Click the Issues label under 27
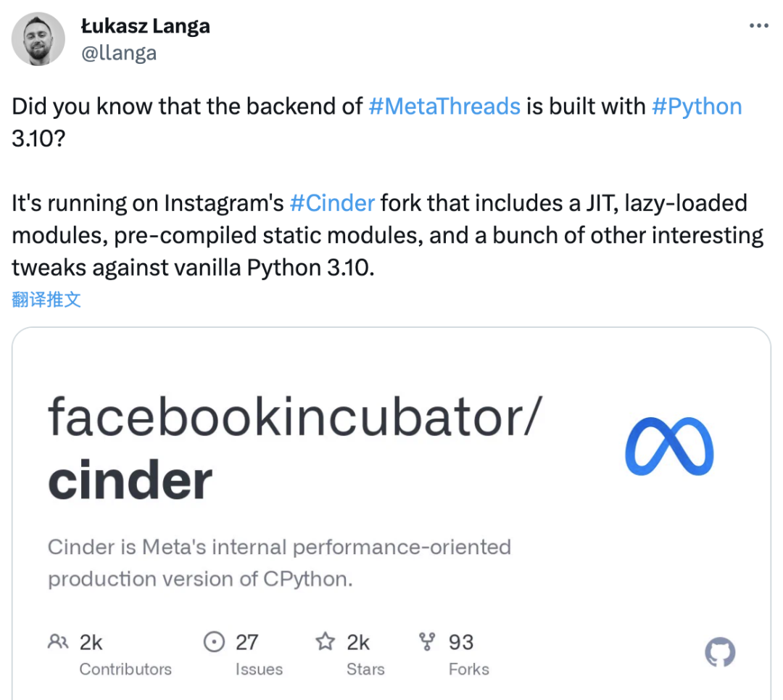This screenshot has width=783, height=700. tap(259, 669)
